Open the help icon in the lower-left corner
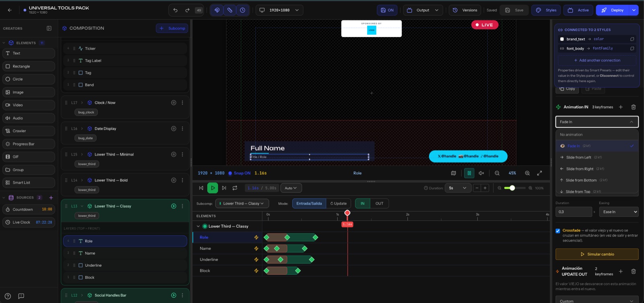The image size is (644, 303). 8,296
